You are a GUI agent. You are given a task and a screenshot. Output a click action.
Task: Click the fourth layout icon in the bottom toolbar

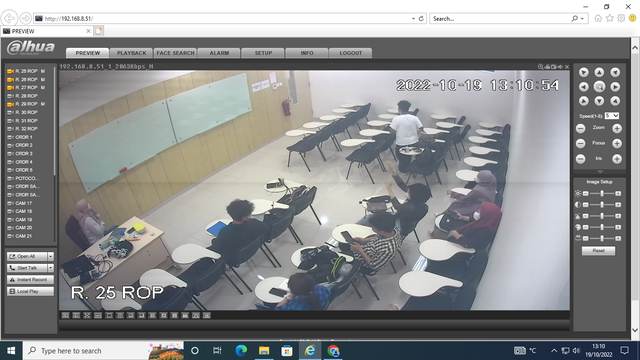98,316
